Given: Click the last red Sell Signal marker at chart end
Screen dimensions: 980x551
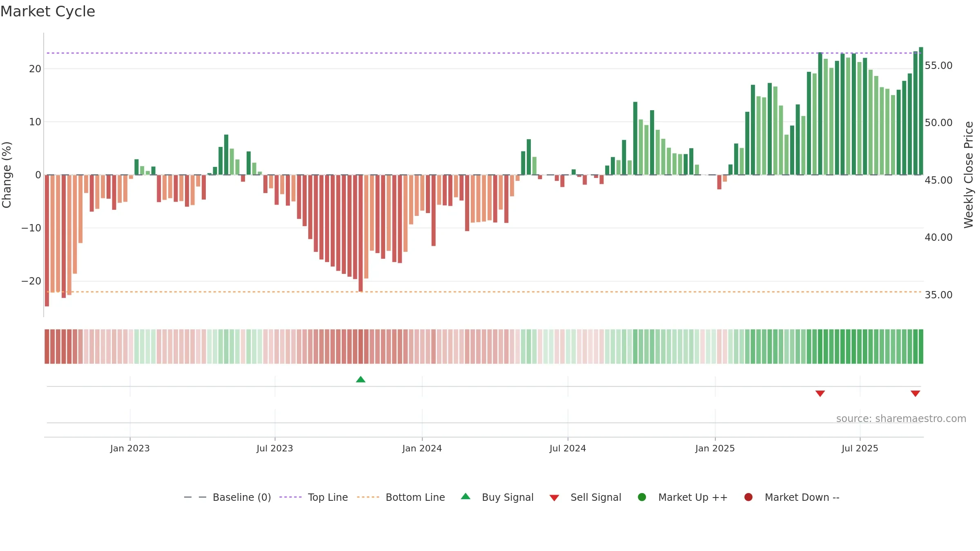Looking at the screenshot, I should click(x=915, y=393).
